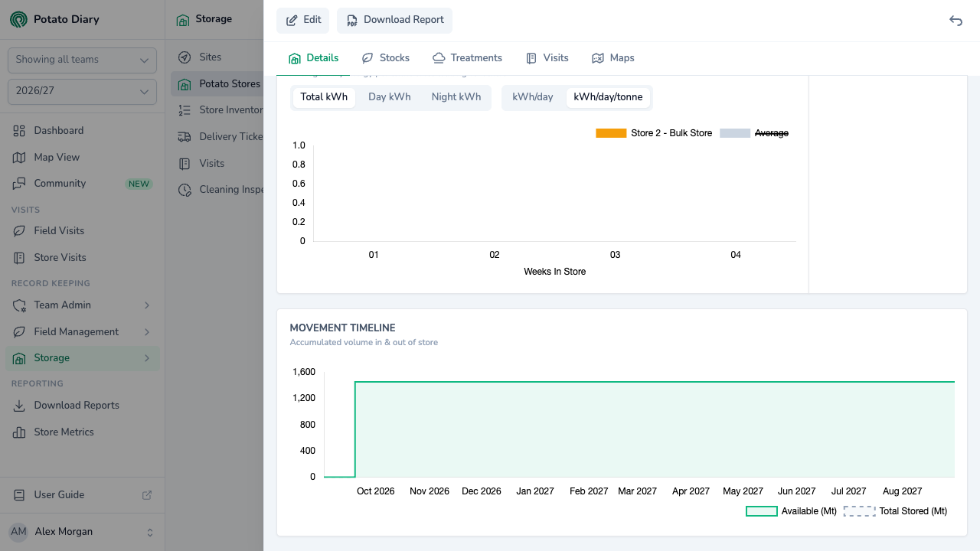
Task: Click the Available (Mt) legend swatch
Action: coord(762,511)
